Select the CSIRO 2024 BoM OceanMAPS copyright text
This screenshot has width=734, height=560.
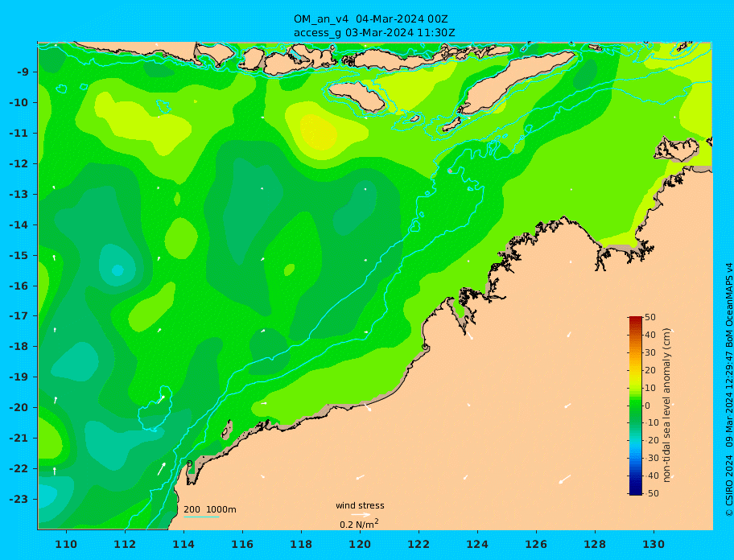(x=728, y=390)
